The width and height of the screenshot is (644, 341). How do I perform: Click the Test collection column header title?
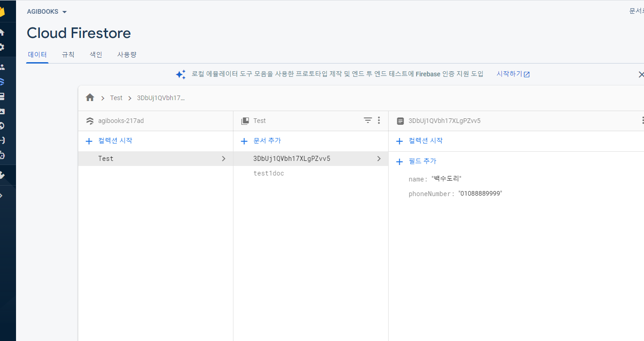pos(260,121)
